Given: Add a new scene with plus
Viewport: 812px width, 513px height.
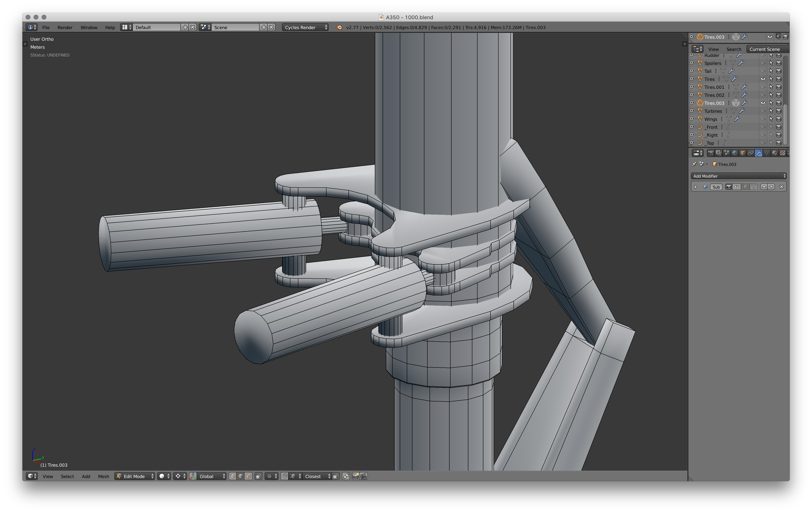Looking at the screenshot, I should (264, 27).
